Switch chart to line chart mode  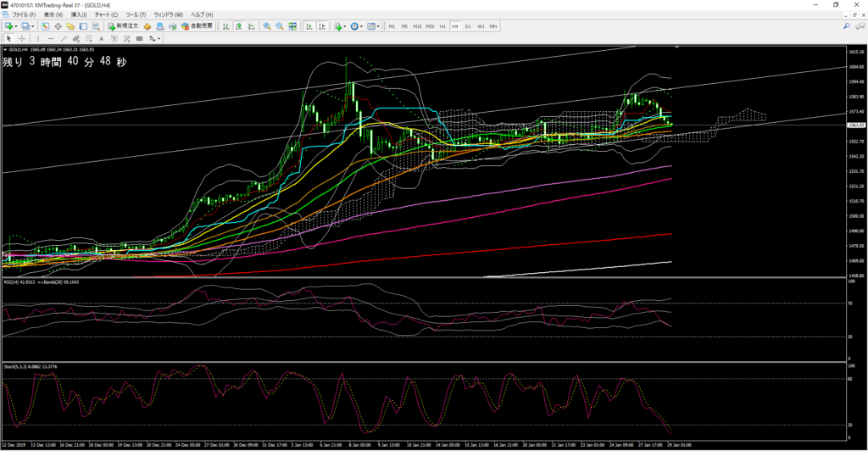tap(251, 26)
